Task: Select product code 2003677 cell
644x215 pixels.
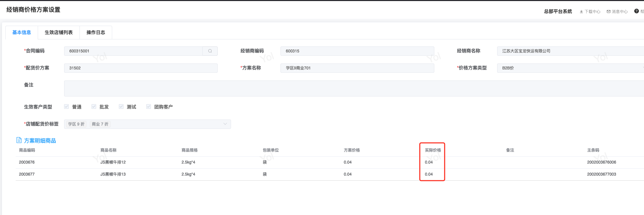Action: click(27, 174)
